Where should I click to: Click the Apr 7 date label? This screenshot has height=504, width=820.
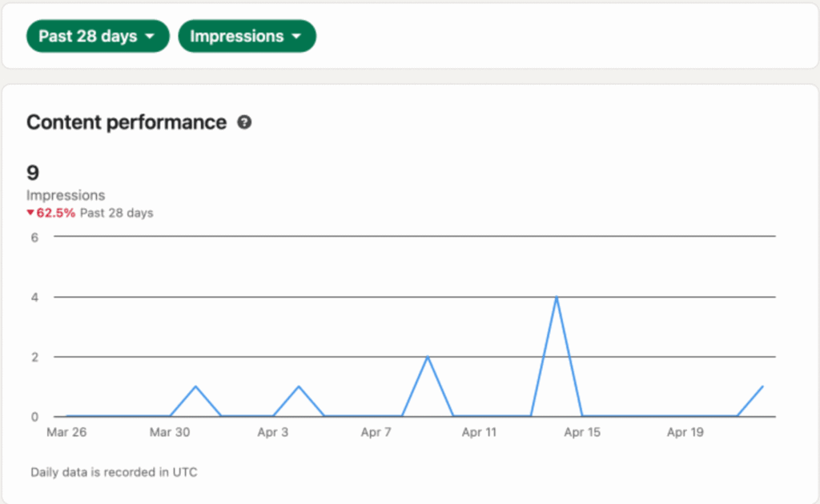[376, 432]
